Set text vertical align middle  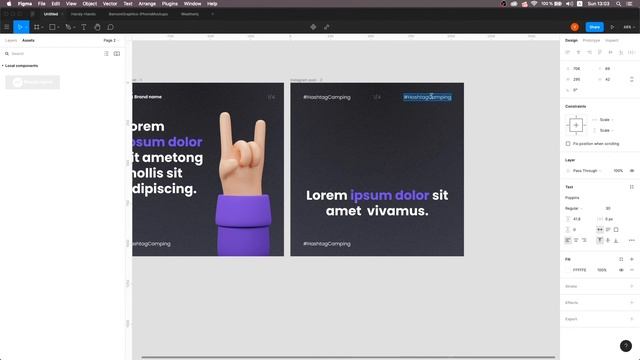tap(608, 240)
